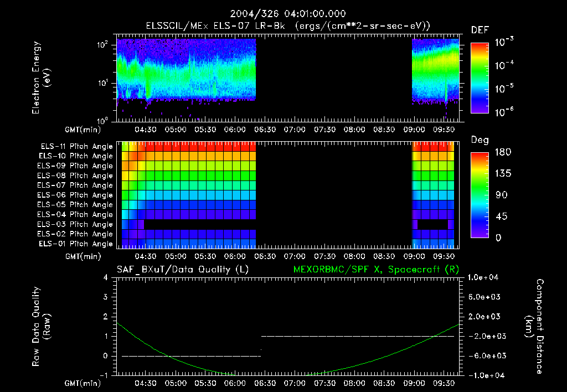This screenshot has width=567, height=392.
Task: Click the 07:30 tick label on bottom plot
Action: point(324,383)
